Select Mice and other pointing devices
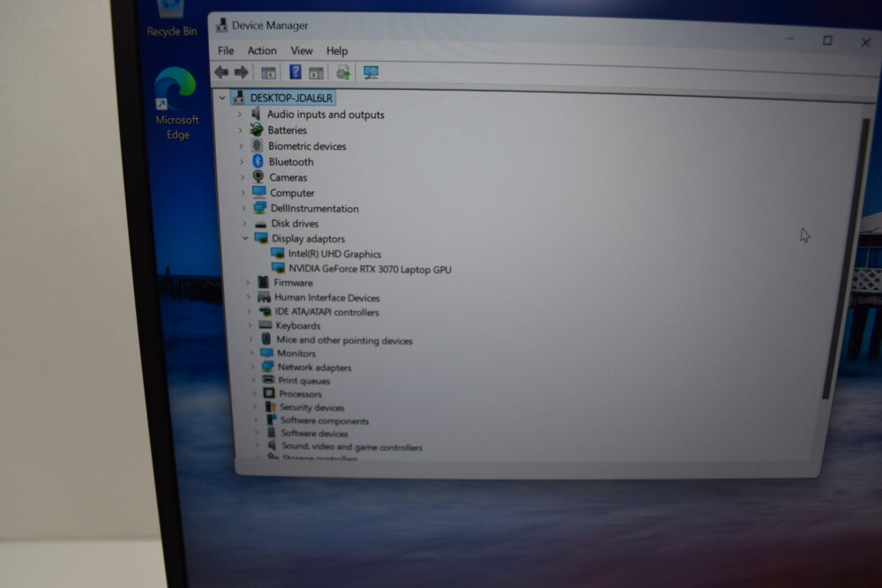 point(344,340)
